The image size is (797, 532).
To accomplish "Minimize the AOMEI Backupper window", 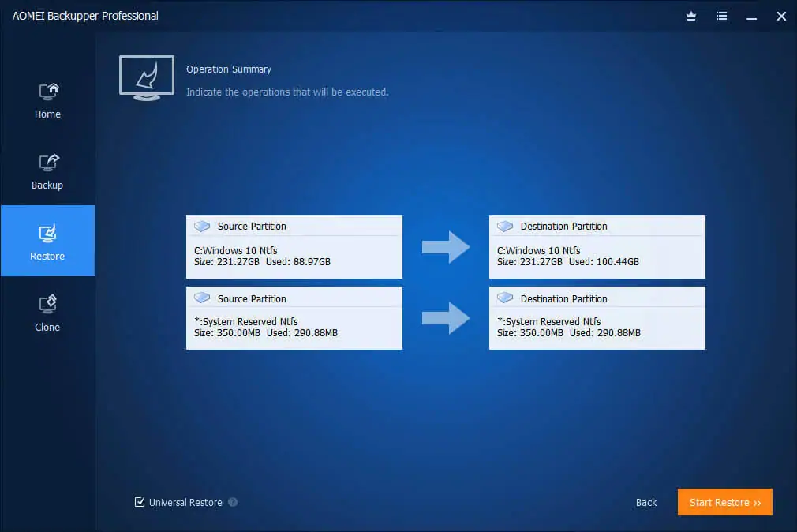I will point(751,18).
